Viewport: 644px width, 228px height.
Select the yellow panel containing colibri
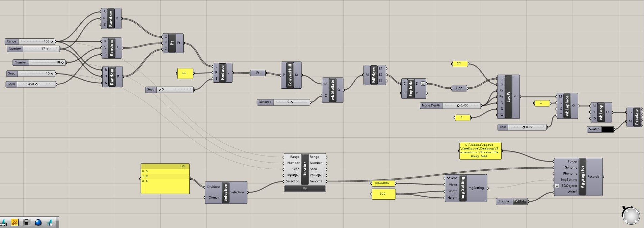click(x=382, y=183)
